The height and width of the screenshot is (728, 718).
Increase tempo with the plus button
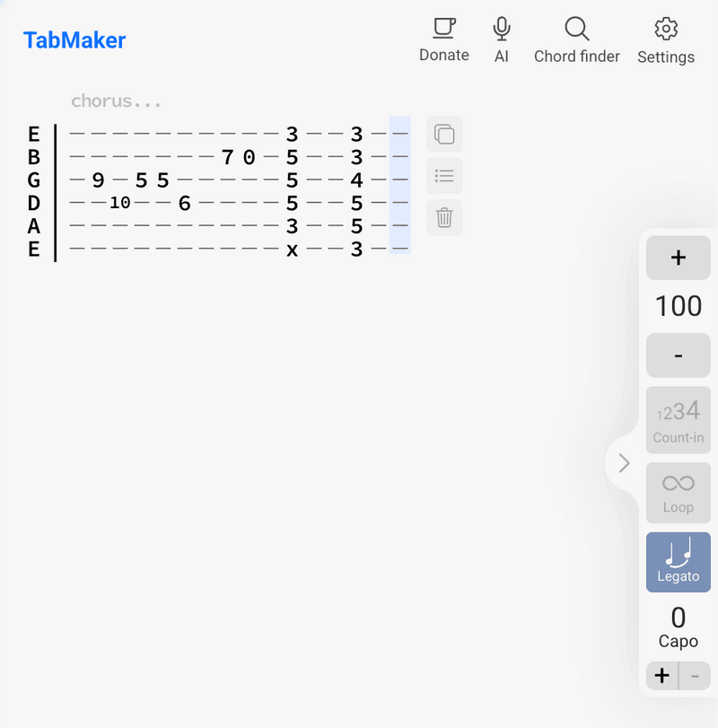[x=679, y=258]
